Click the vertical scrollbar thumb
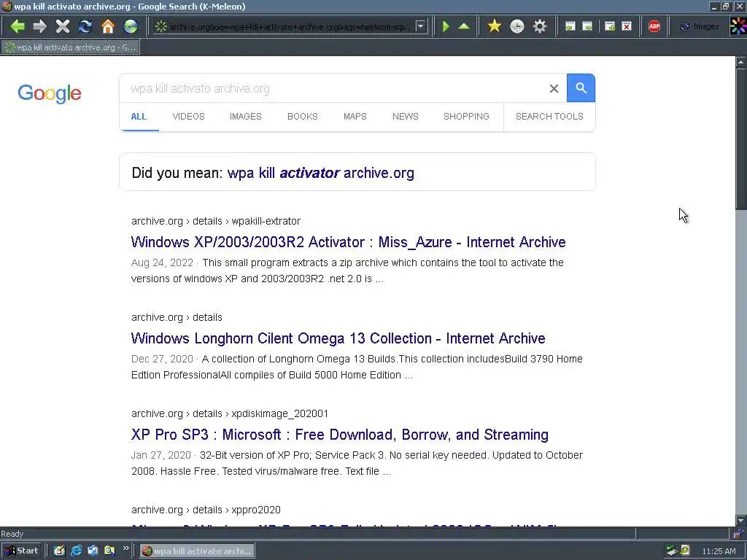 click(x=741, y=139)
